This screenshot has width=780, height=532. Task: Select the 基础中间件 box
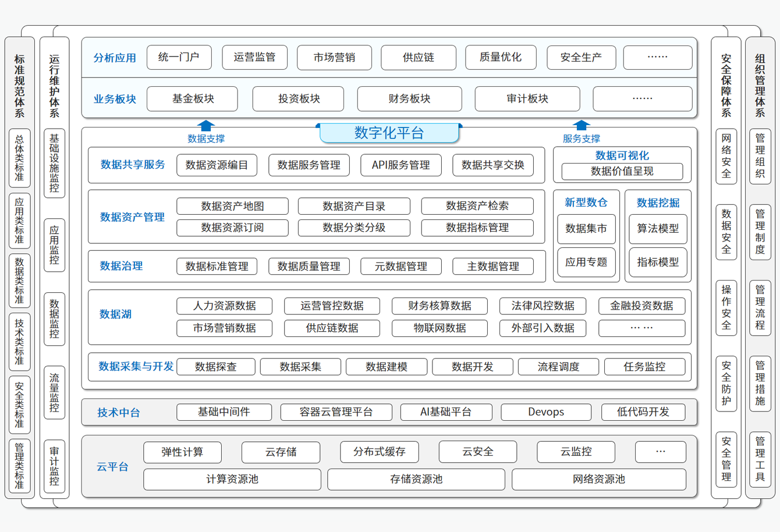coord(224,412)
